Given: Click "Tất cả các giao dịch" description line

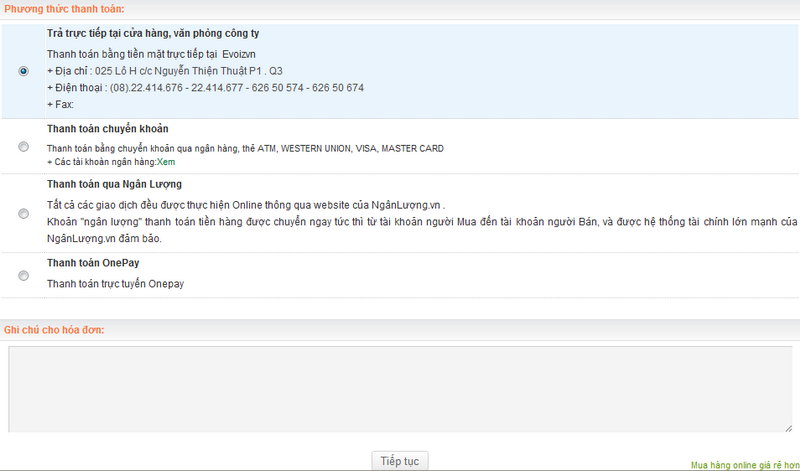Looking at the screenshot, I should pyautogui.click(x=246, y=205).
